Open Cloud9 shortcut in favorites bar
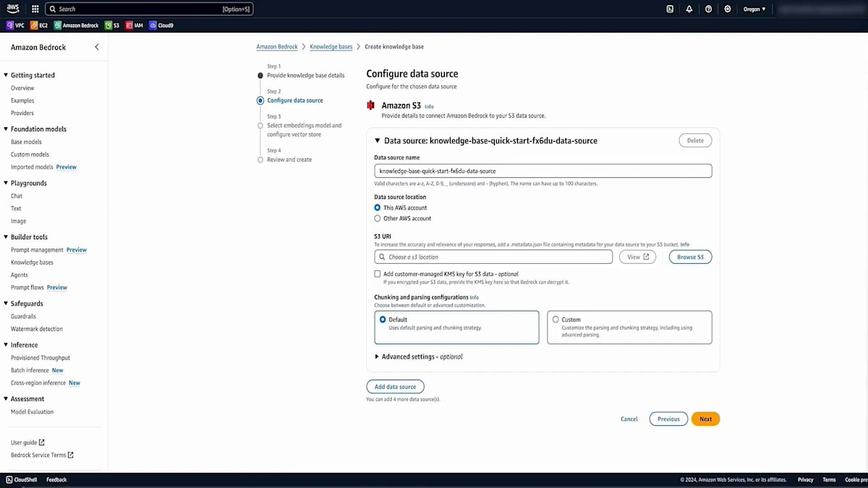Image resolution: width=868 pixels, height=488 pixels. pyautogui.click(x=161, y=25)
